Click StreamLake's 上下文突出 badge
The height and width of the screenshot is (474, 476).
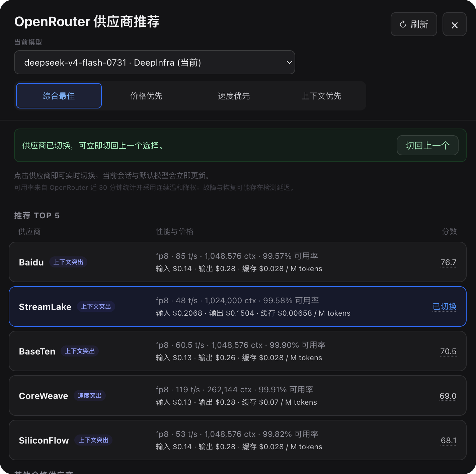[96, 307]
